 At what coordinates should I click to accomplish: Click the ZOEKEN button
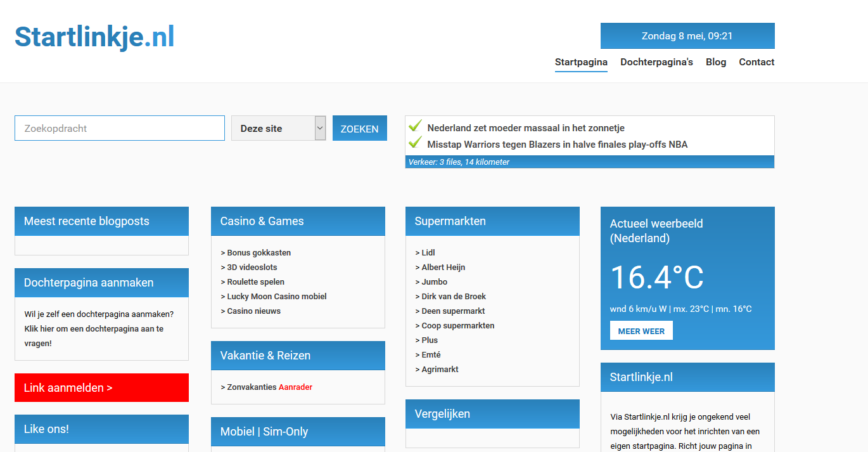pos(360,129)
